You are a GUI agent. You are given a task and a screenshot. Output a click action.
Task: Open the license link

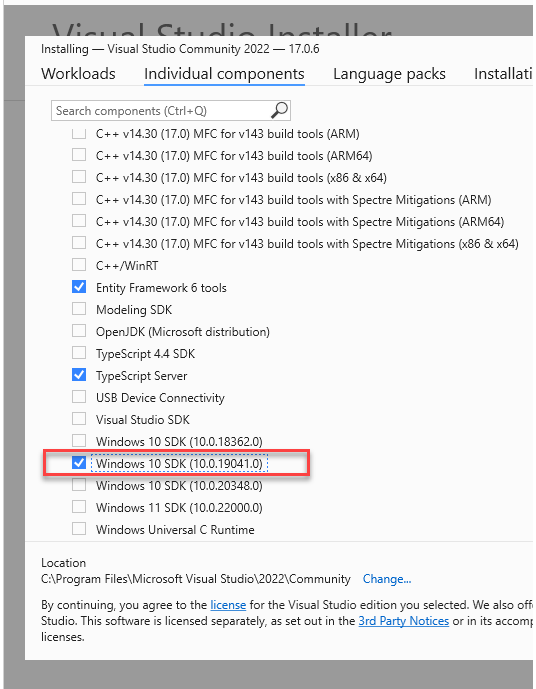pos(228,605)
